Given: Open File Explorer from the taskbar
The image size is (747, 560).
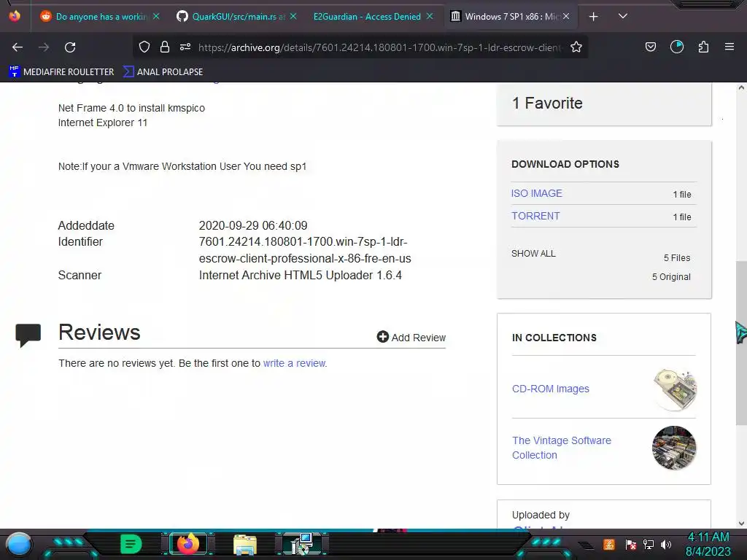Looking at the screenshot, I should click(x=245, y=544).
